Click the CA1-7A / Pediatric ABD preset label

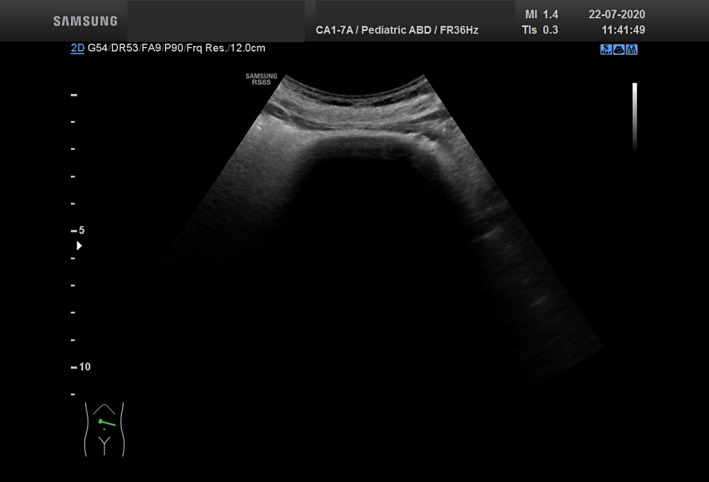point(373,30)
